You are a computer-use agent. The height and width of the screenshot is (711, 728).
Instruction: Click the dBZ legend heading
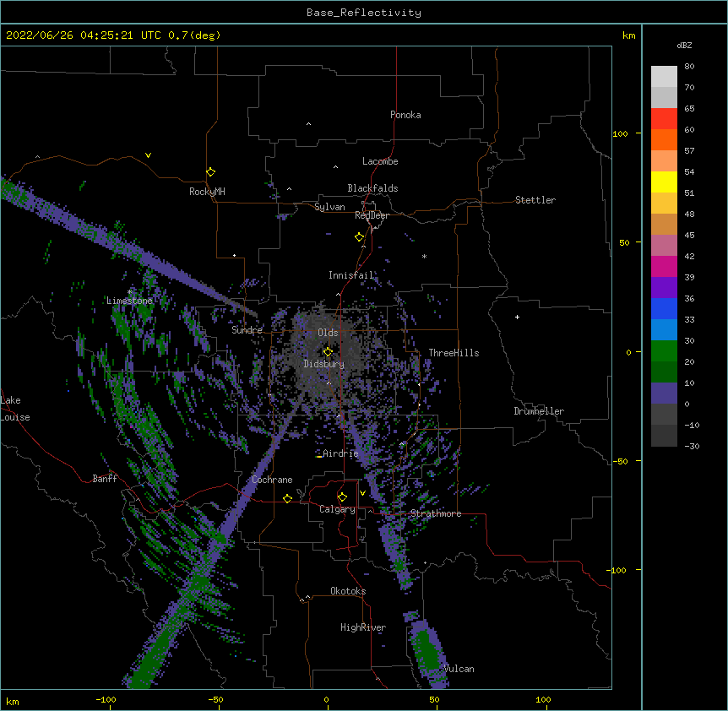click(x=684, y=46)
